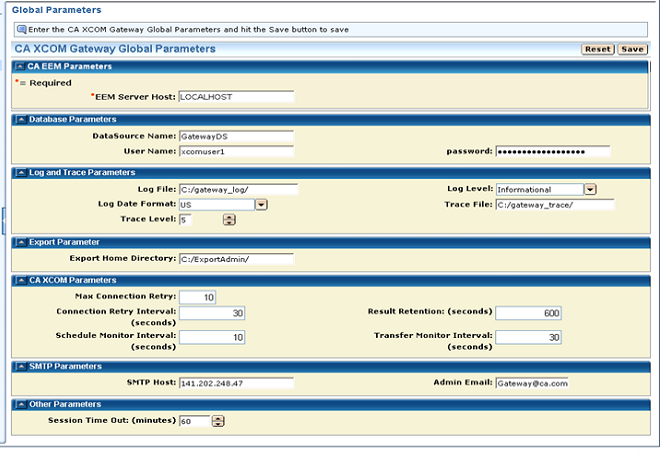This screenshot has width=663, height=451.
Task: Click the Session Time Out spinner control
Action: [218, 421]
